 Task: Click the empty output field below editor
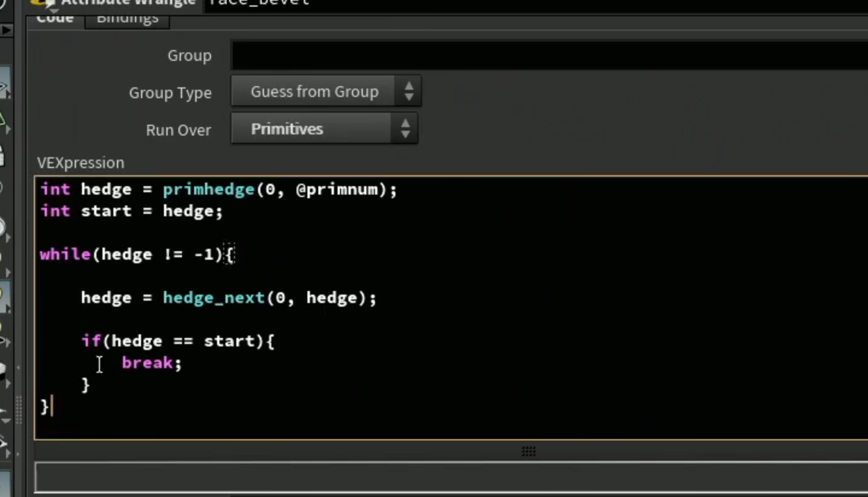pyautogui.click(x=451, y=478)
